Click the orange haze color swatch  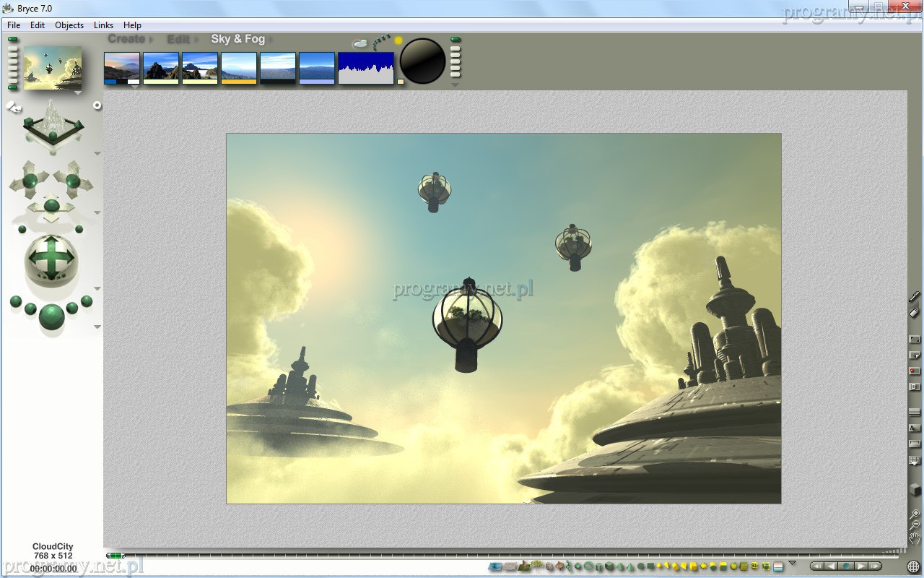click(x=239, y=82)
